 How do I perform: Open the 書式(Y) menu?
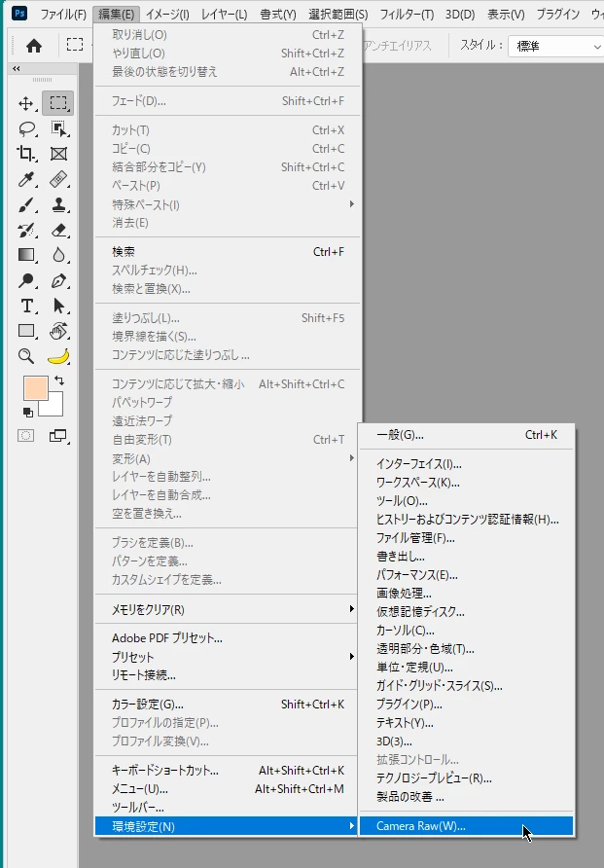point(278,15)
